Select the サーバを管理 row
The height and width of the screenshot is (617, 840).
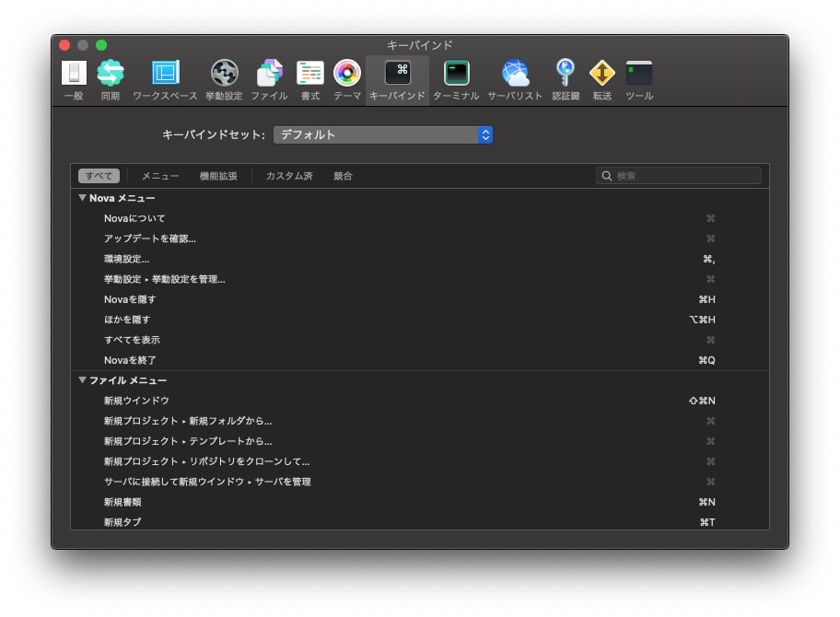(420, 482)
